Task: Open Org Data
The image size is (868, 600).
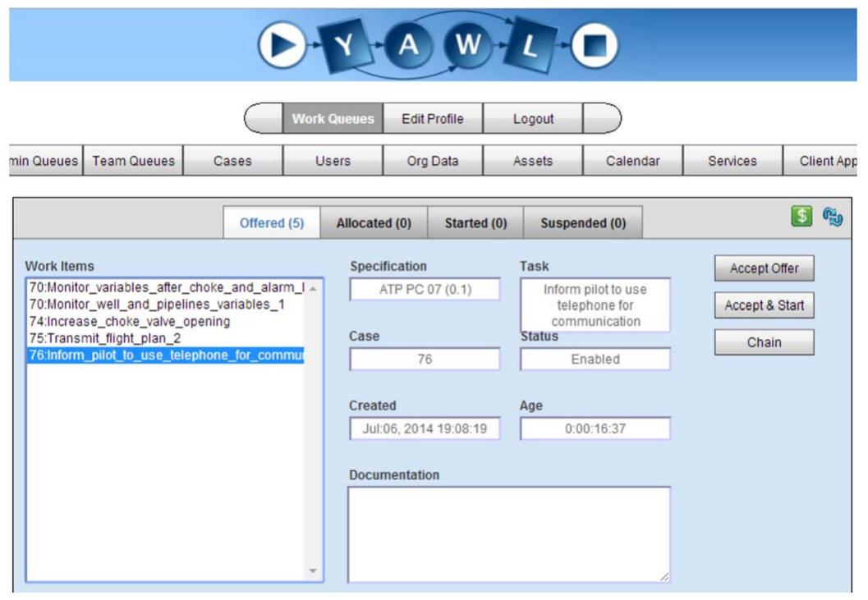Action: pos(432,161)
